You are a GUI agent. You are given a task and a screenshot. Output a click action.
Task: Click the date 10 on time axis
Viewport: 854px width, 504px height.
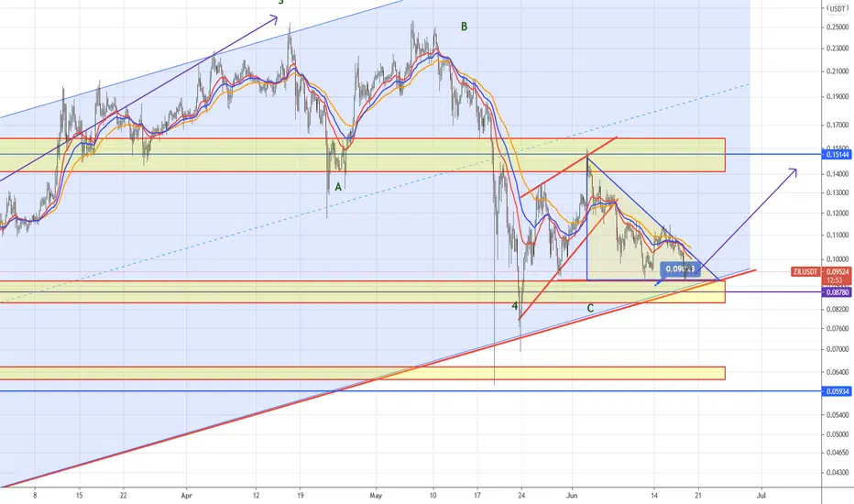pos(433,496)
